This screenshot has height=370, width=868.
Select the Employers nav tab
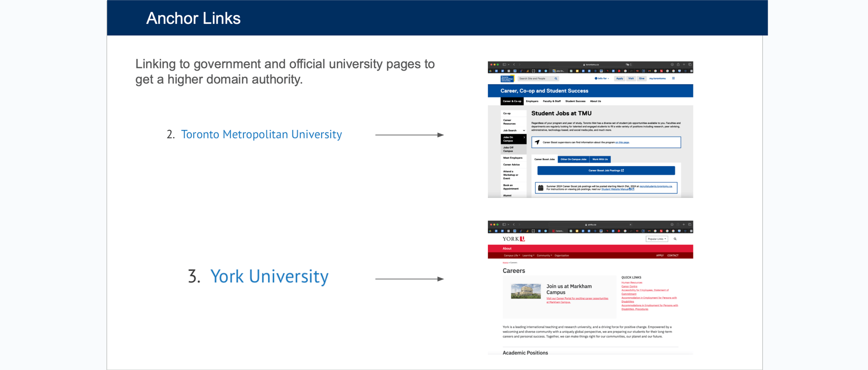tap(532, 101)
